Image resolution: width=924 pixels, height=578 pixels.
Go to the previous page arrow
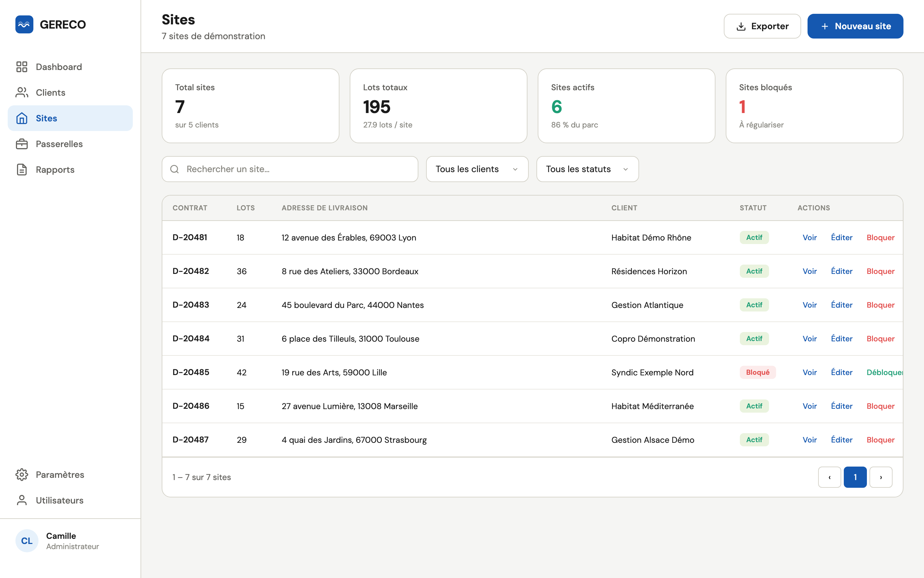[829, 477]
